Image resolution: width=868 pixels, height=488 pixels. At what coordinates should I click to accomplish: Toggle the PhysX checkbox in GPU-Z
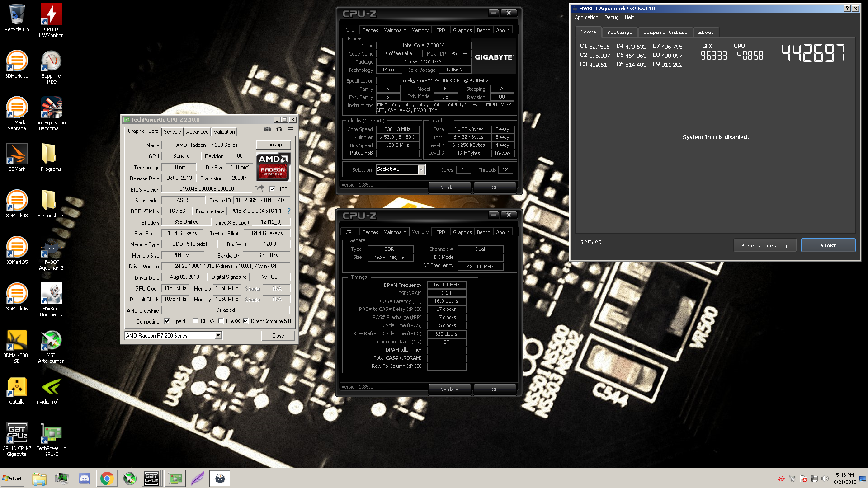coord(221,321)
